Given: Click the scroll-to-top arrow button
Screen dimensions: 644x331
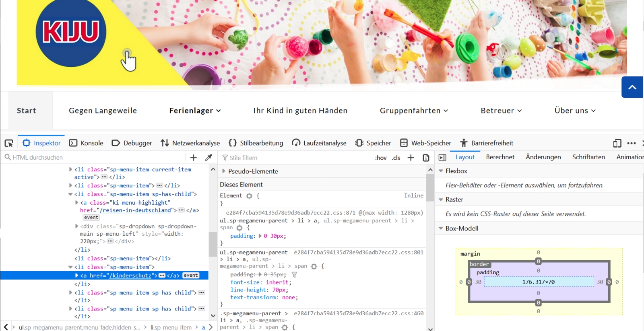Looking at the screenshot, I should pyautogui.click(x=632, y=87).
